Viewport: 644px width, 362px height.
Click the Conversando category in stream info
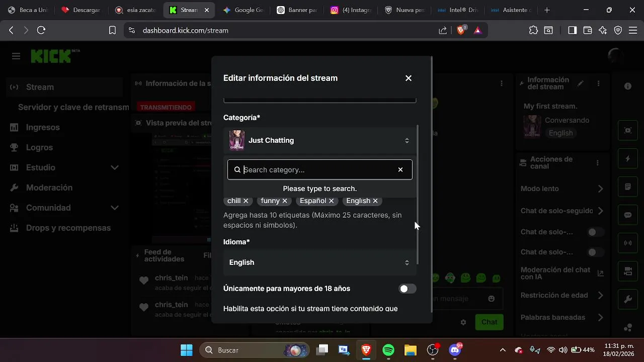click(567, 120)
